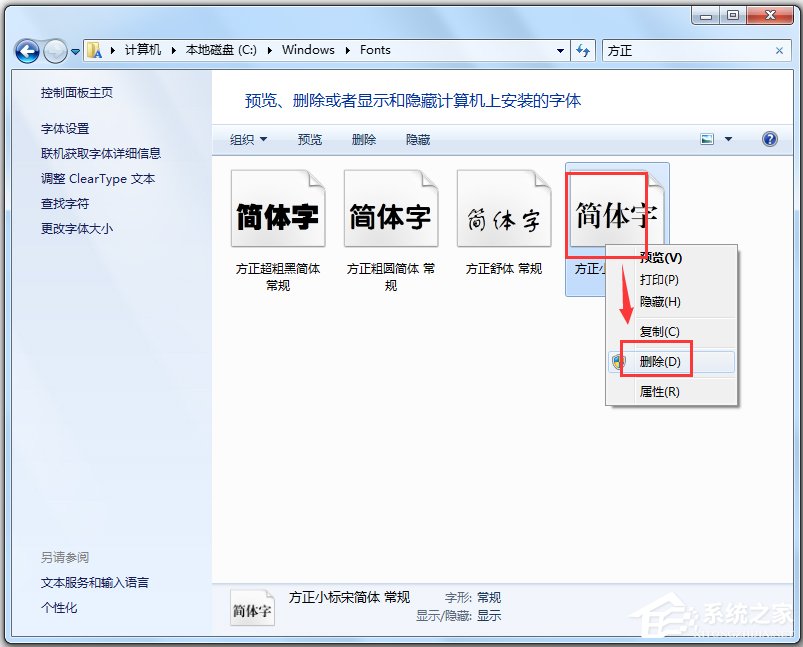Open 文本服务和输入语言 link
803x647 pixels.
(95, 582)
